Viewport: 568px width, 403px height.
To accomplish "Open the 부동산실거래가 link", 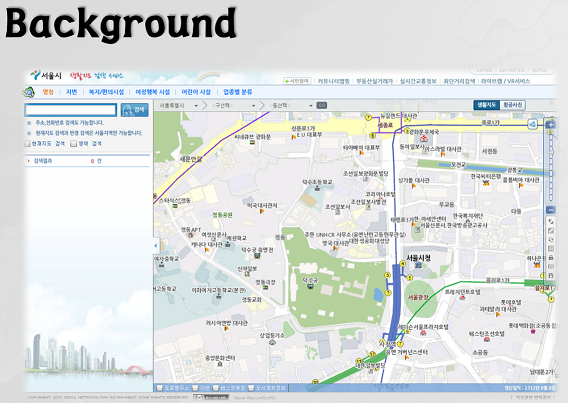I will click(x=375, y=81).
